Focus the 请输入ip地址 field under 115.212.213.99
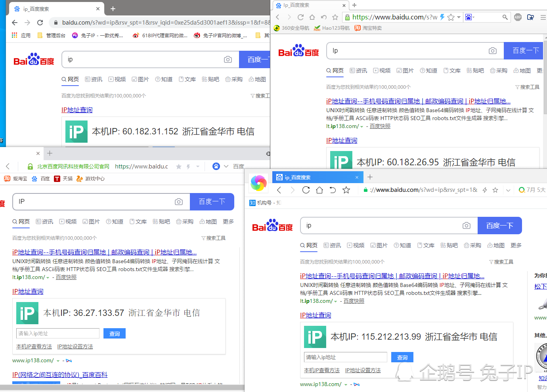The image size is (547, 392). (x=345, y=357)
